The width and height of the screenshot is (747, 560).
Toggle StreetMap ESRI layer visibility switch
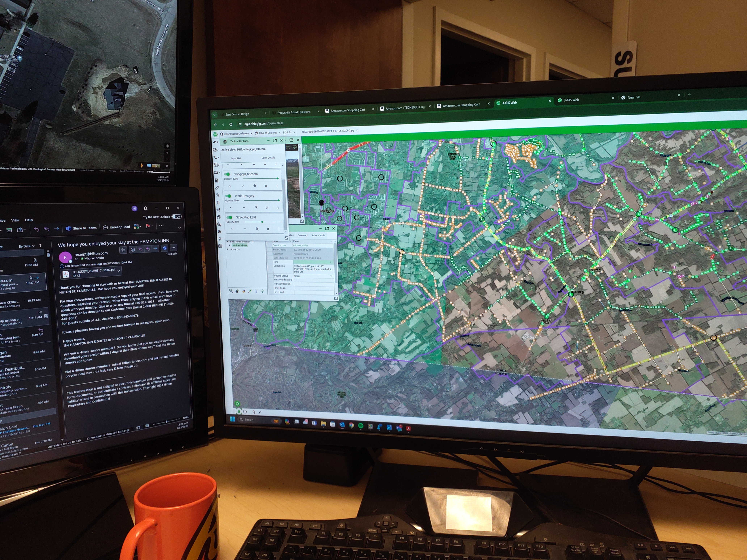[230, 217]
